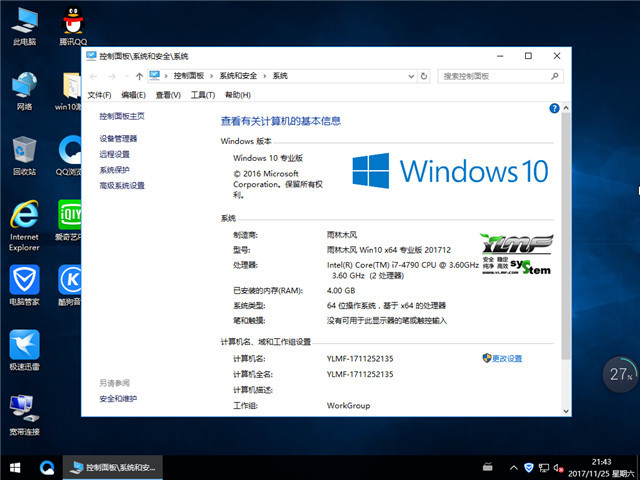The image size is (640, 480).
Task: Open 系统保护 link
Action: pos(115,170)
